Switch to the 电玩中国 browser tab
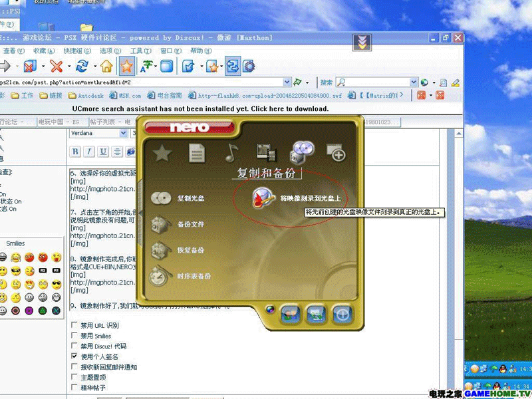This screenshot has height=399, width=532. (x=63, y=122)
